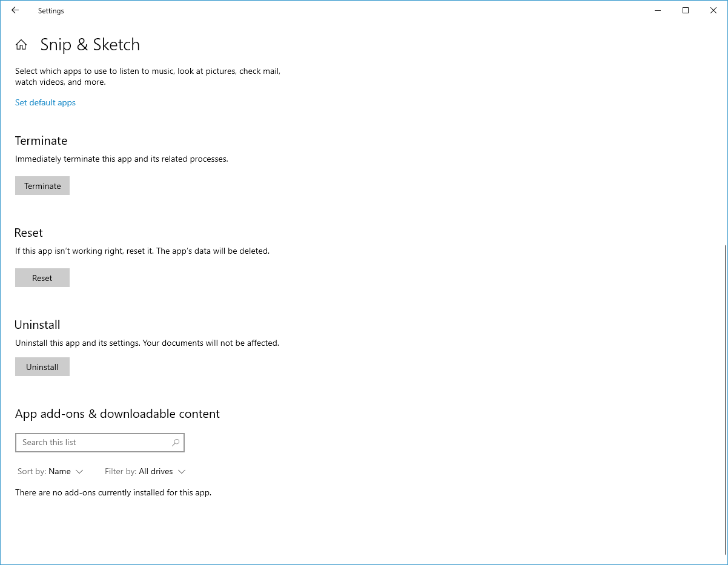Focus the Search this list field
This screenshot has width=728, height=565.
(x=100, y=443)
